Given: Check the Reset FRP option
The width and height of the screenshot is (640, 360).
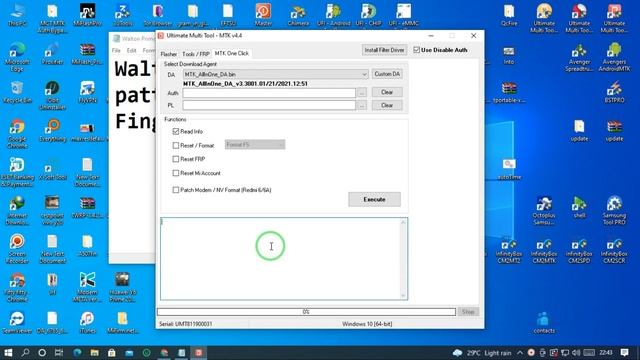Looking at the screenshot, I should click(x=176, y=159).
